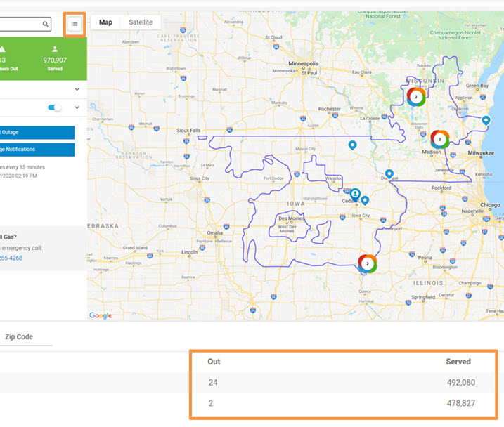Click the Iowa City label on map
The height and width of the screenshot is (427, 504).
click(x=361, y=216)
